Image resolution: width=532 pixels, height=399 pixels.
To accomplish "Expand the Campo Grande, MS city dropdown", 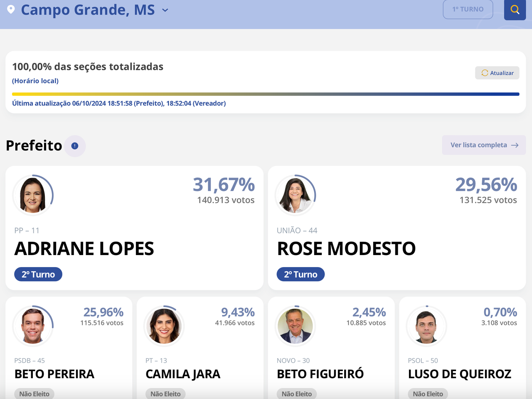I will click(x=165, y=10).
